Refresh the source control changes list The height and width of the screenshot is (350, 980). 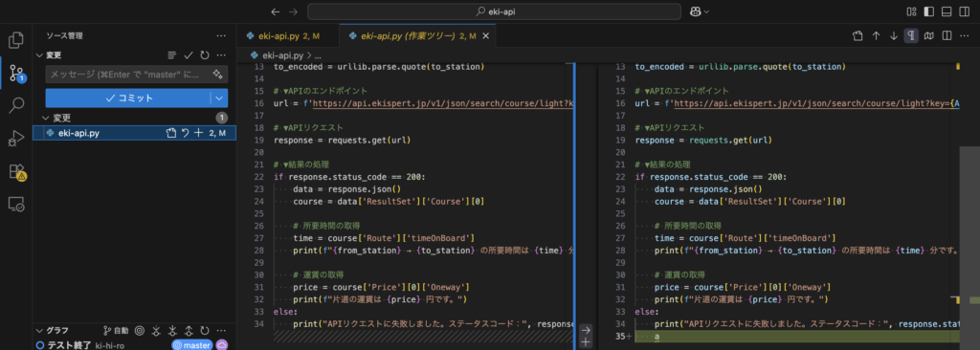[x=205, y=55]
